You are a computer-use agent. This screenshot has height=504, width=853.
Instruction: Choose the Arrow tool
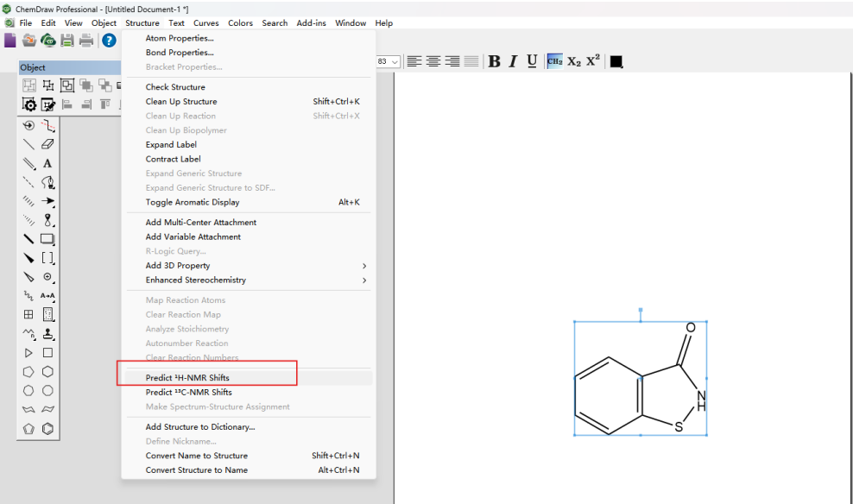click(x=47, y=201)
